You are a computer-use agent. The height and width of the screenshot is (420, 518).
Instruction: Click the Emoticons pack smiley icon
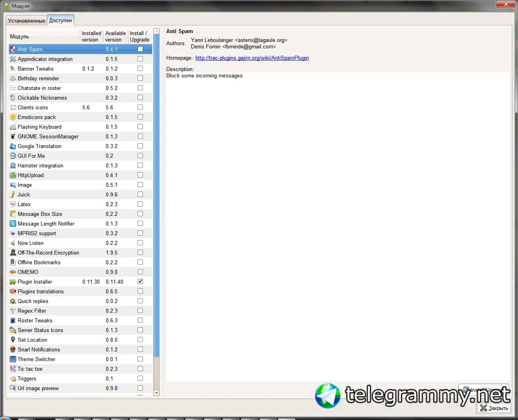click(13, 117)
